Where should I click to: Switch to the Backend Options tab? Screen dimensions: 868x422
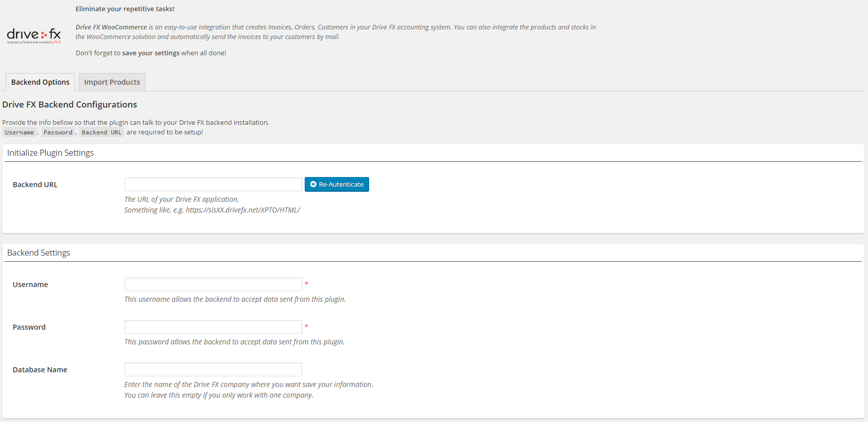[41, 82]
